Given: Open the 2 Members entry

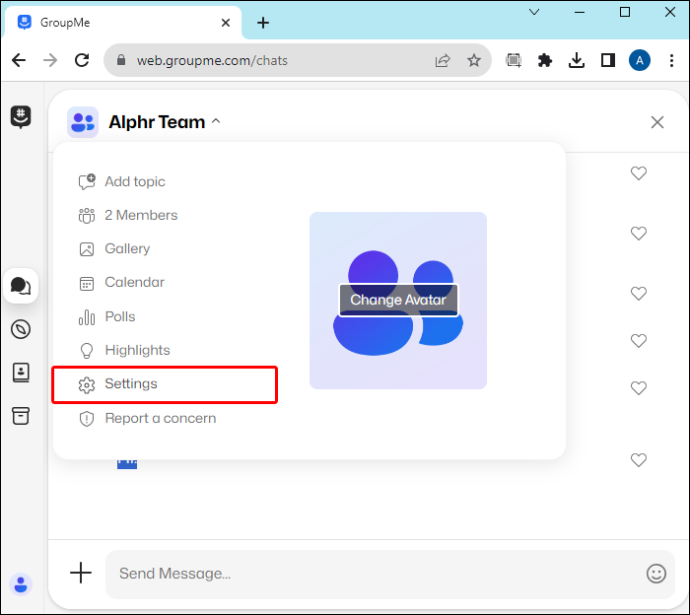Looking at the screenshot, I should pos(128,215).
